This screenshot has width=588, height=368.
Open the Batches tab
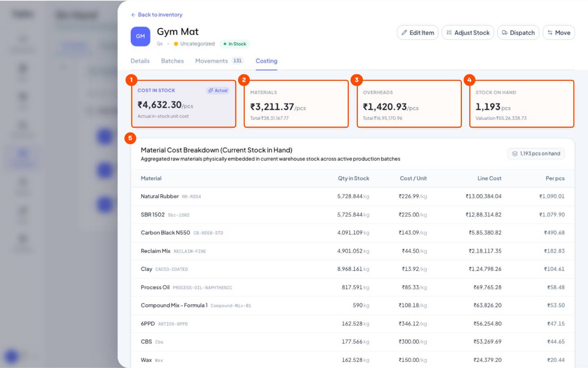tap(172, 61)
